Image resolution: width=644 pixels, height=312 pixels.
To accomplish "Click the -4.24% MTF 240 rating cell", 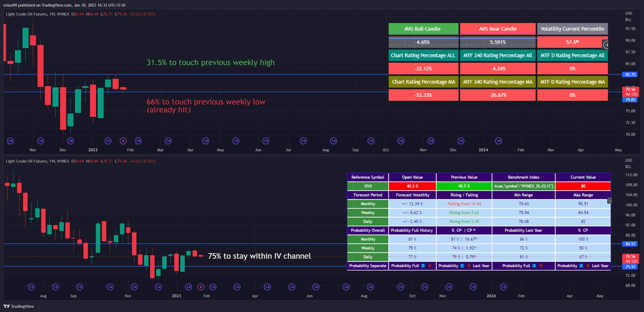I will [x=498, y=69].
